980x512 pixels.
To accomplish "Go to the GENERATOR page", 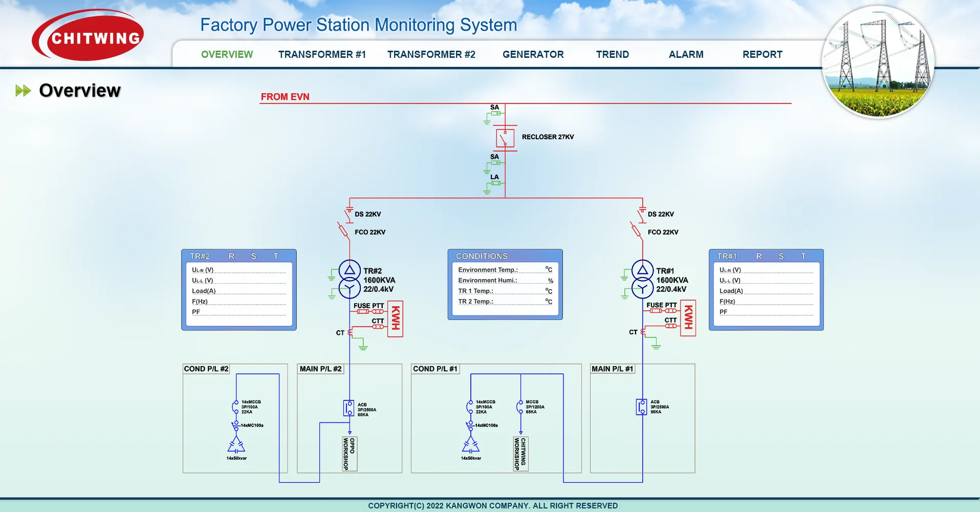I will tap(533, 54).
